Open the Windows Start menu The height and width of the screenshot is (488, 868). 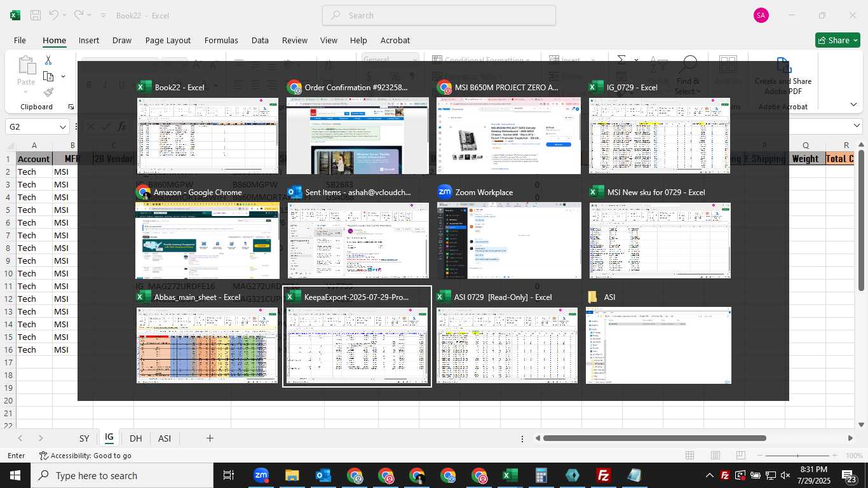15,475
